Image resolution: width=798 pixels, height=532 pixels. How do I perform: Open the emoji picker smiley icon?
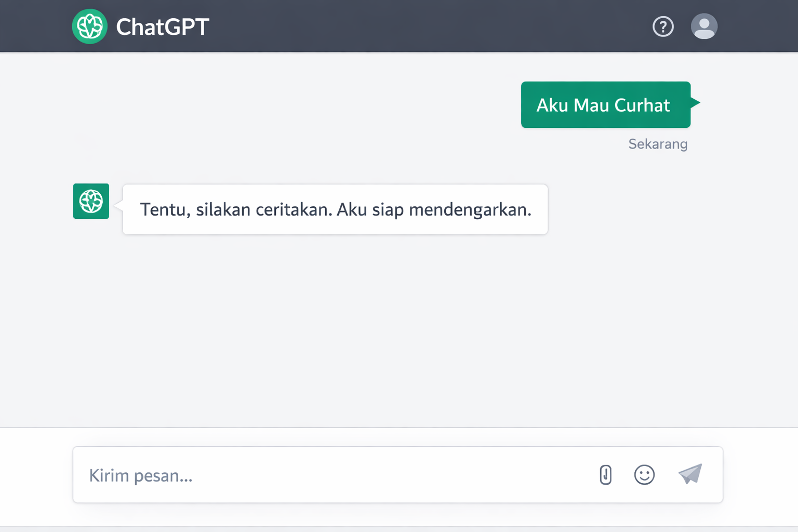coord(644,475)
